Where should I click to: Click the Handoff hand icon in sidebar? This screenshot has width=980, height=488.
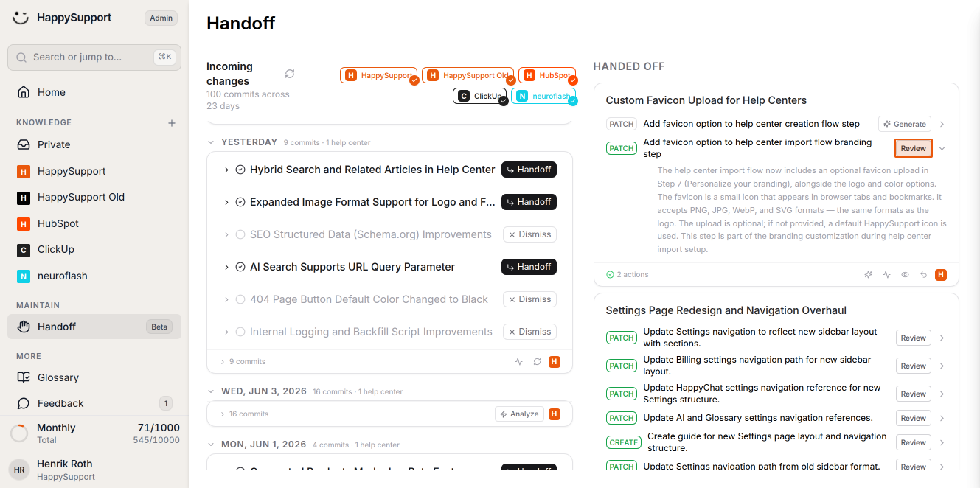click(24, 327)
